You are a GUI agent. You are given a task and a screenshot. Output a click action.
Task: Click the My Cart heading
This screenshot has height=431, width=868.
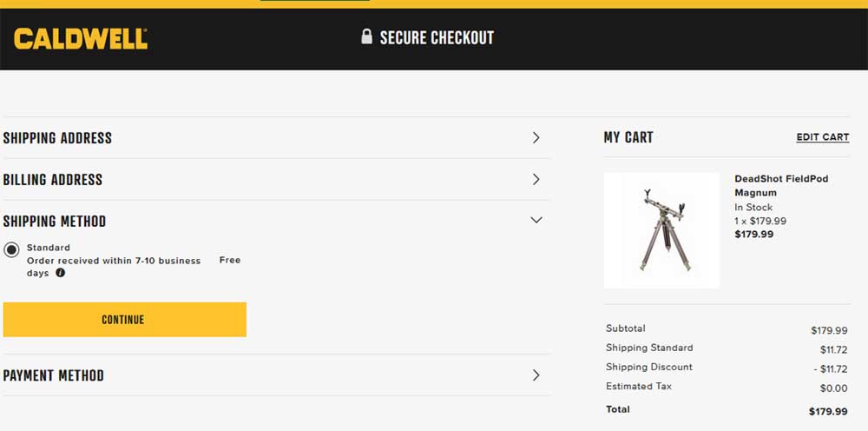628,137
